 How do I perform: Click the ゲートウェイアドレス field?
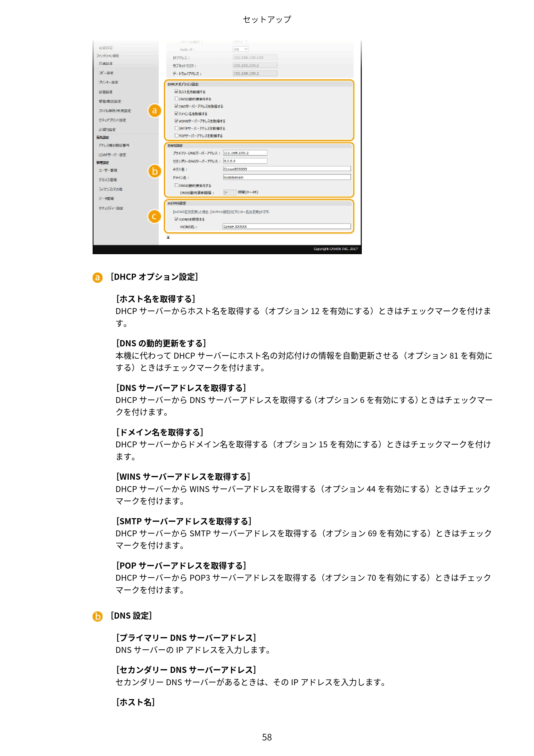(255, 73)
